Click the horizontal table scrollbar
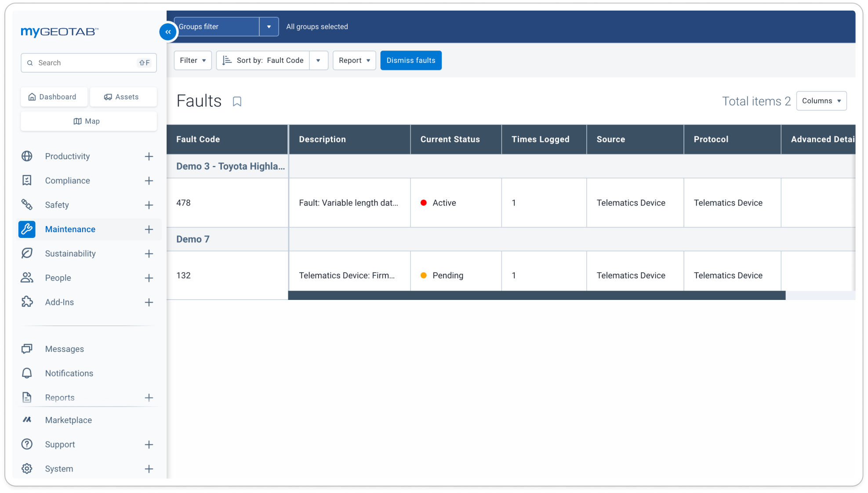The image size is (868, 493). 536,296
